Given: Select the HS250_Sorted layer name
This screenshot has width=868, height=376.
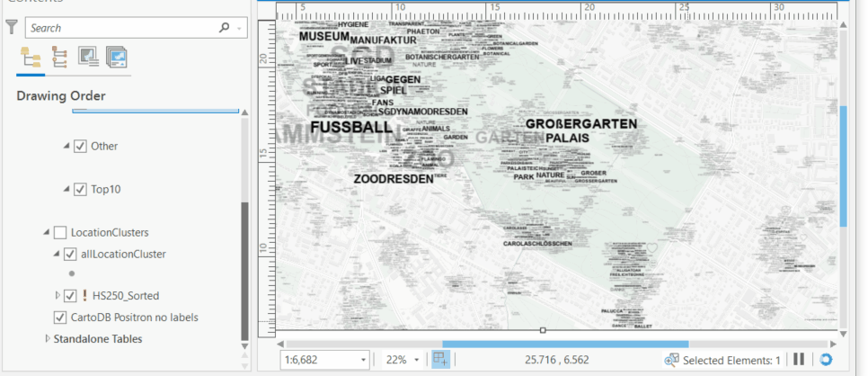Looking at the screenshot, I should 126,296.
